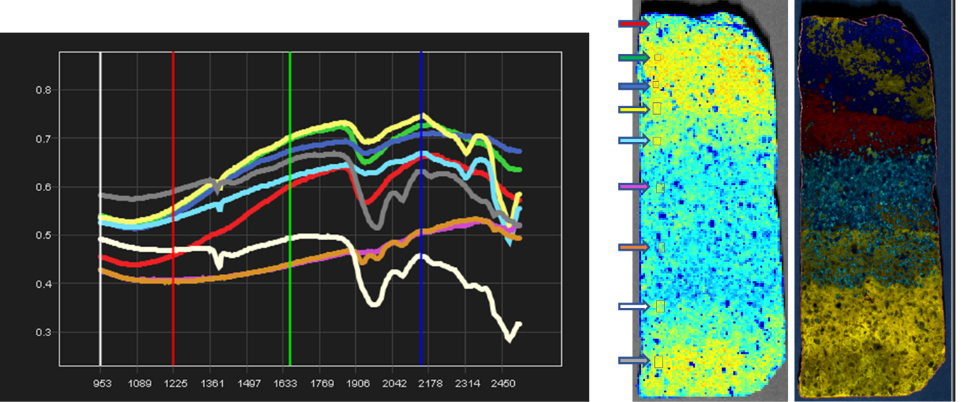Select the bottom gray arrow marker

coord(633,361)
